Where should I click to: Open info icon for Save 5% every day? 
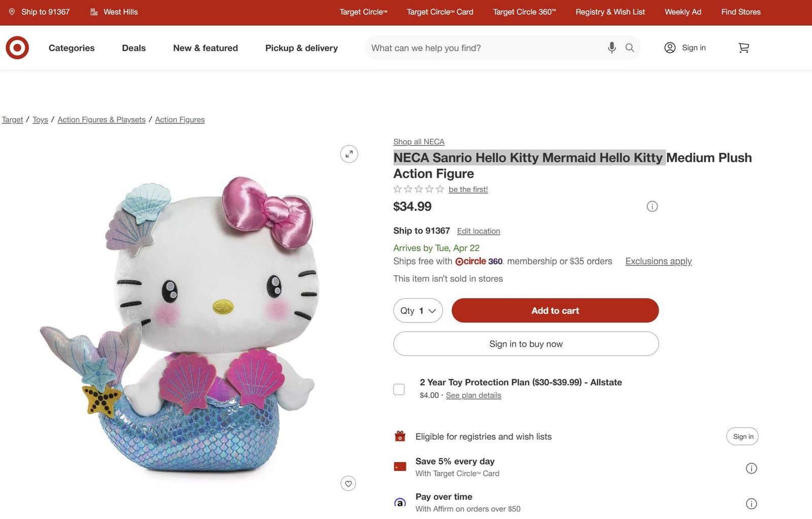click(751, 468)
